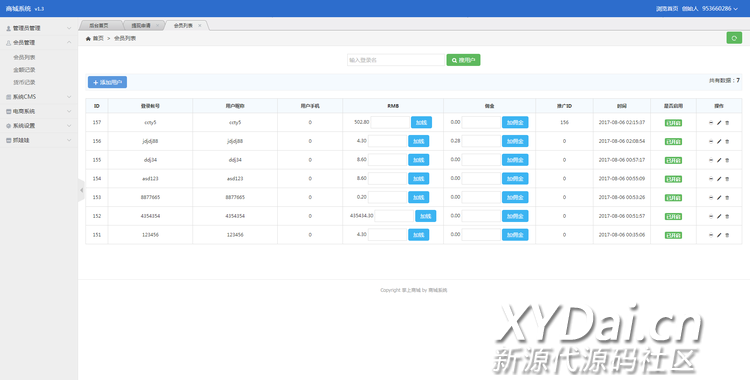Open the account dropdown 953660286
This screenshot has width=750, height=380.
tap(719, 9)
